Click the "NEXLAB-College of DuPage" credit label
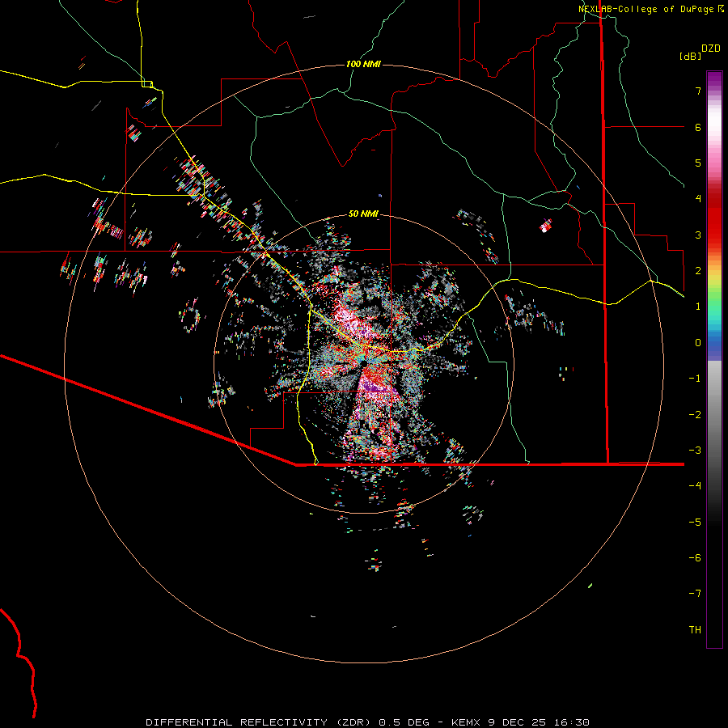This screenshot has height=728, width=728. point(645,9)
